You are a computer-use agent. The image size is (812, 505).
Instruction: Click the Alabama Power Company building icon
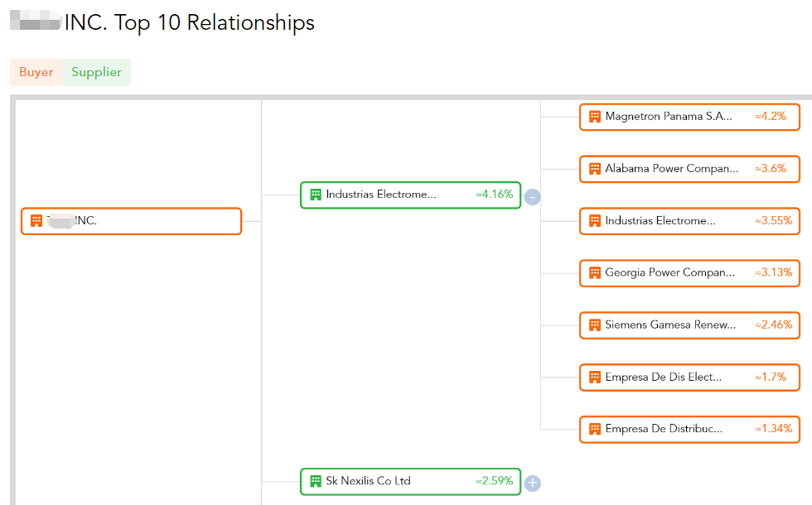pyautogui.click(x=595, y=169)
